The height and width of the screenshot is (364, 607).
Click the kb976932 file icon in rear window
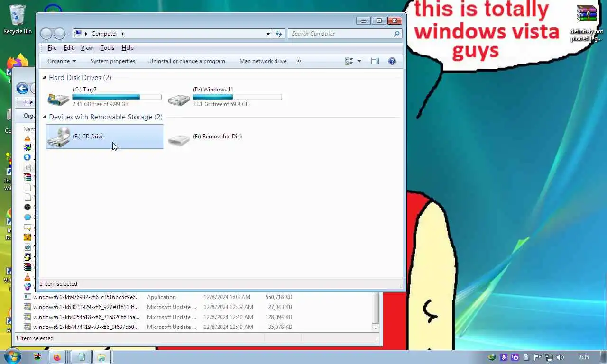[28, 297]
